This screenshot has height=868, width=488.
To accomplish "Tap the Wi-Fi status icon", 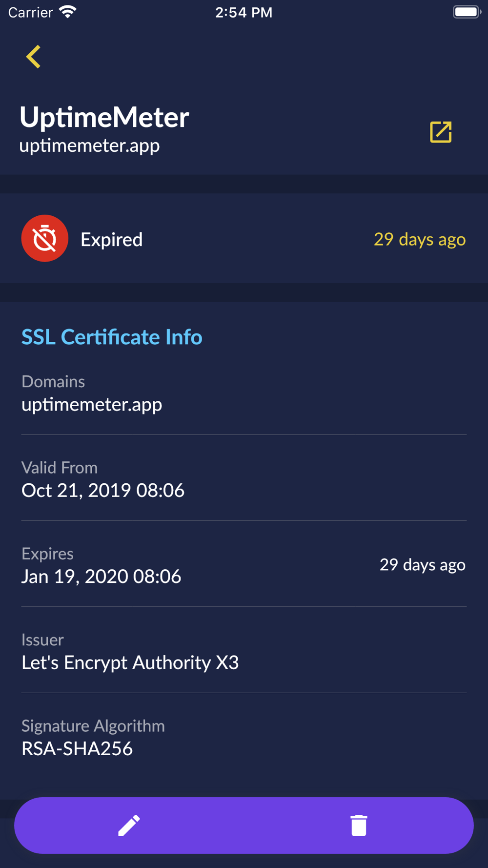I will (68, 12).
